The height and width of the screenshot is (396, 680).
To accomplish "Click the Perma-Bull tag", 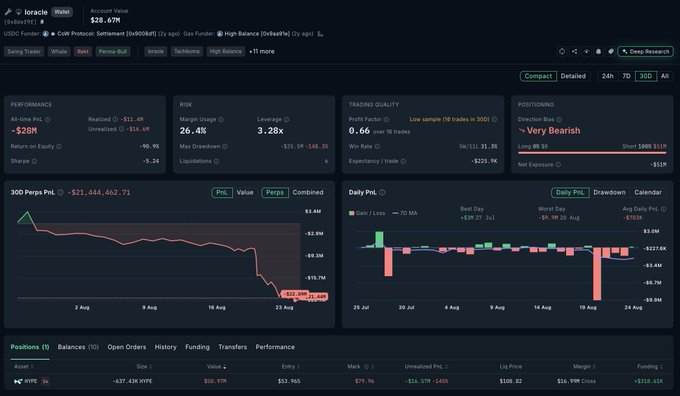I will [x=113, y=51].
